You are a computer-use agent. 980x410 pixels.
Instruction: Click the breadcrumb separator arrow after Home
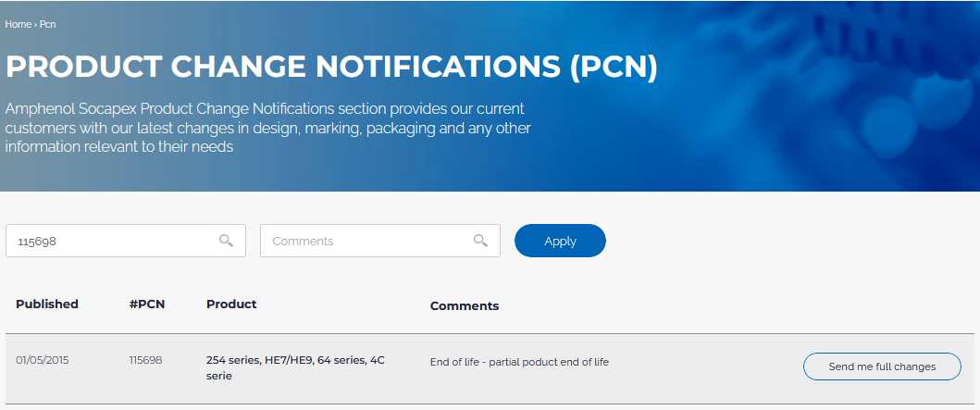click(35, 24)
